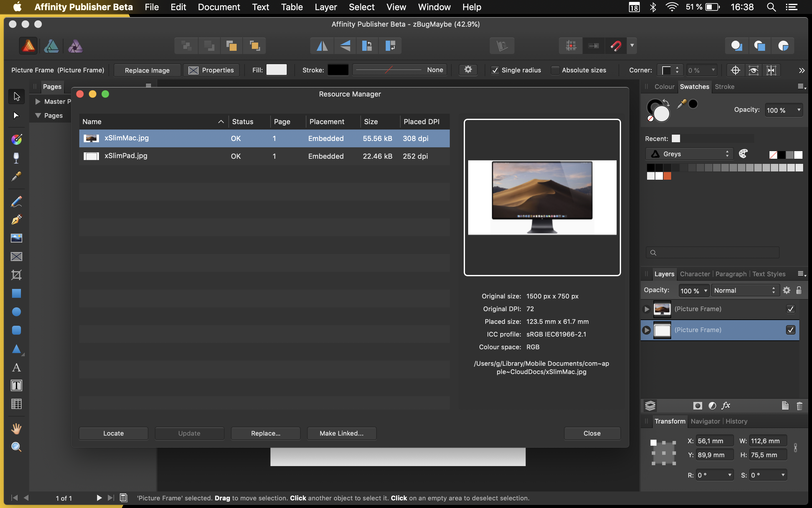Viewport: 812px width, 508px height.
Task: Choose the Frame Text tool
Action: [16, 385]
